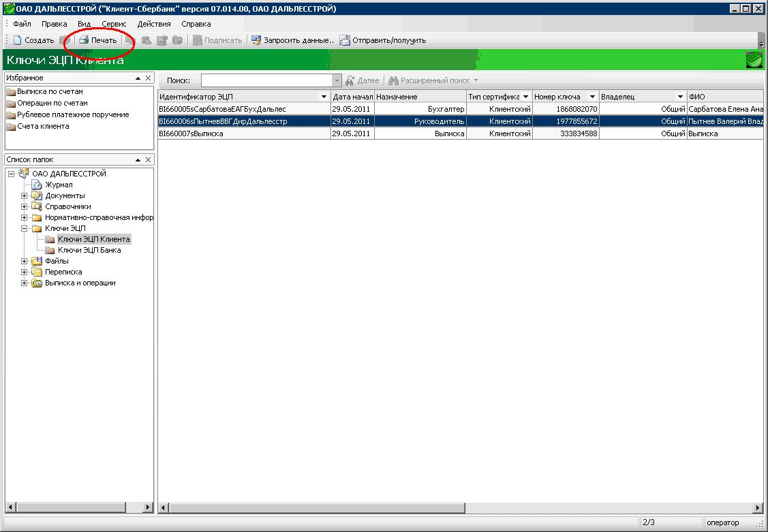Collapse the Избранное panel using its arrow
Viewport: 768px width, 532px height.
click(x=138, y=78)
